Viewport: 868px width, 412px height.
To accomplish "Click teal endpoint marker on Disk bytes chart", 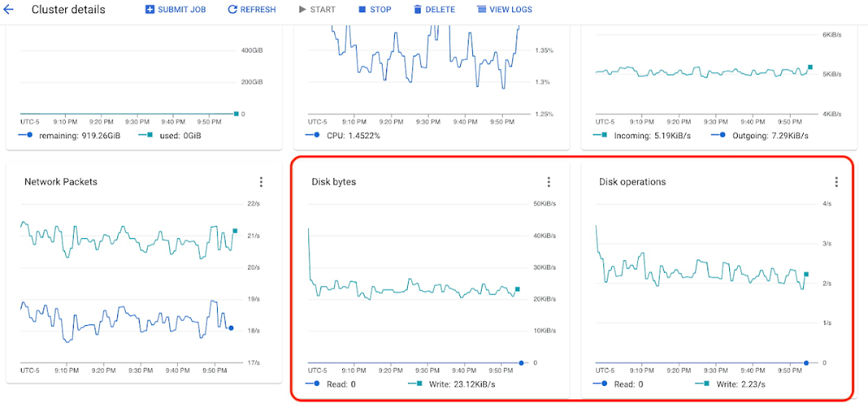I will (517, 290).
